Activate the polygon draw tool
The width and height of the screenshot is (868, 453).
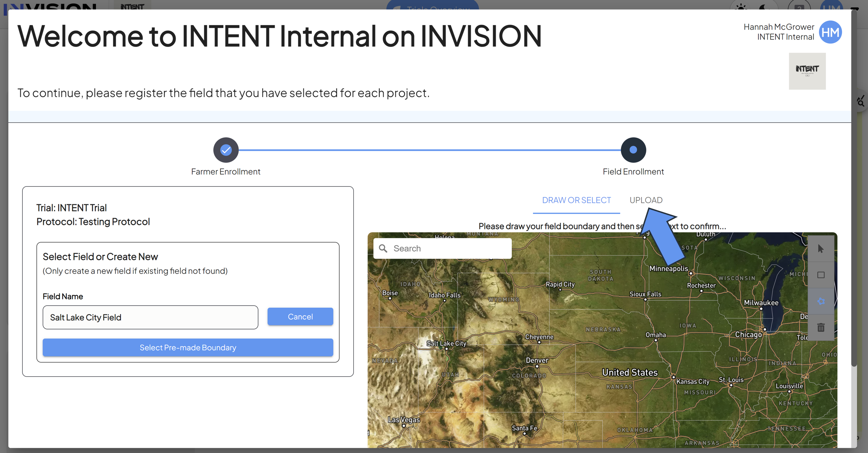coord(821,301)
